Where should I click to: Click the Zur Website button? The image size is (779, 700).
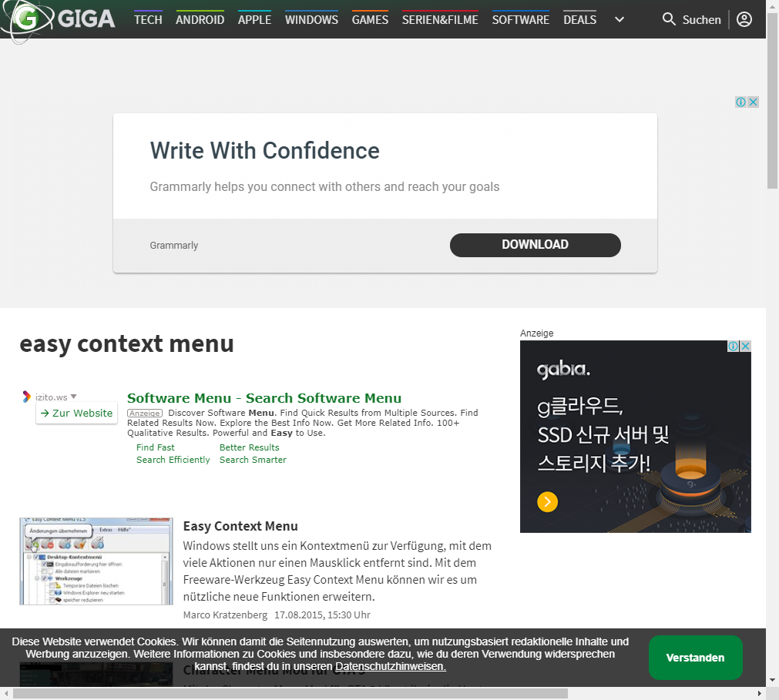coord(76,413)
